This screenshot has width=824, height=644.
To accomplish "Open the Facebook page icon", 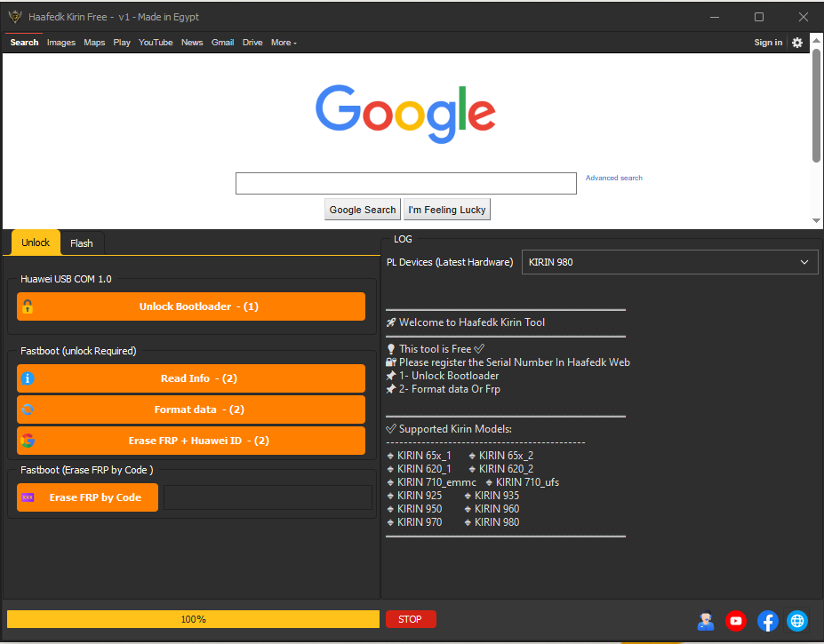I will 767,621.
